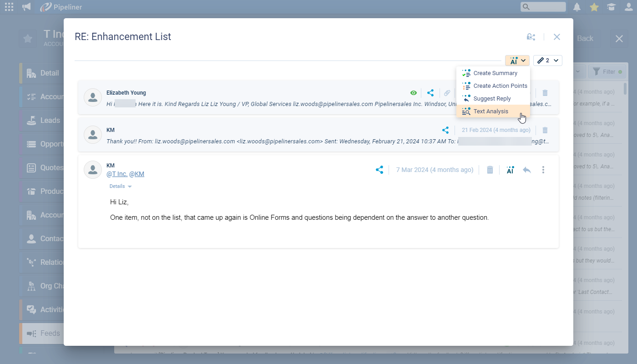Choose Create Action Points option
Image resolution: width=637 pixels, height=364 pixels.
500,86
